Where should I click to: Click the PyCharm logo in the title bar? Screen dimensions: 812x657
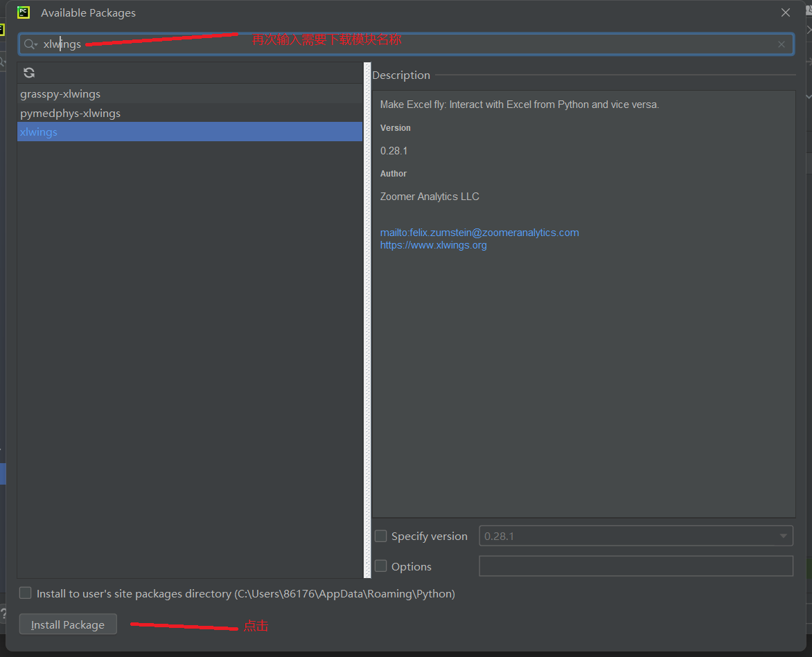(24, 12)
